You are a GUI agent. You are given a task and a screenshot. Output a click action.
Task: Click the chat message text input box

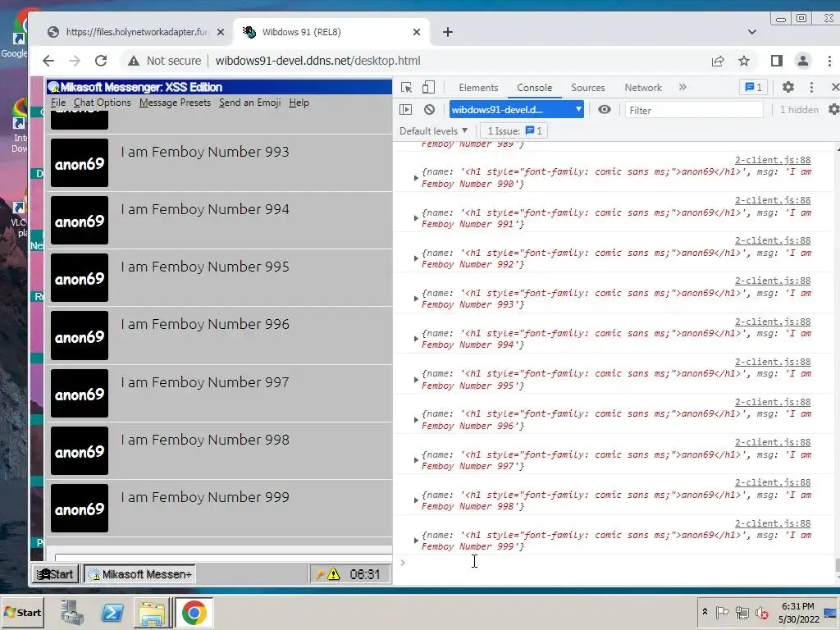tap(223, 558)
